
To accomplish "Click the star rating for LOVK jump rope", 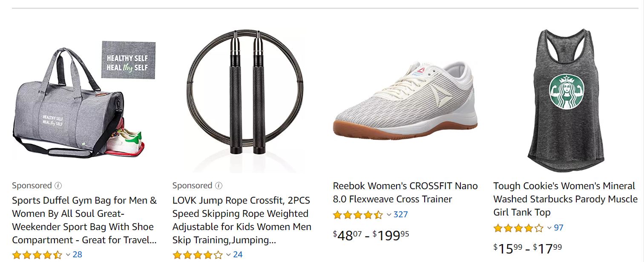I will [x=198, y=255].
